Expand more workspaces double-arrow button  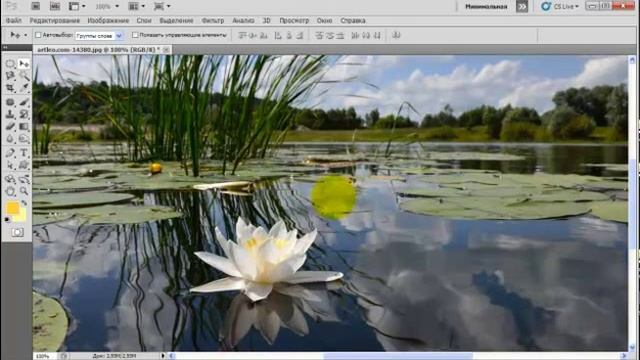[522, 6]
